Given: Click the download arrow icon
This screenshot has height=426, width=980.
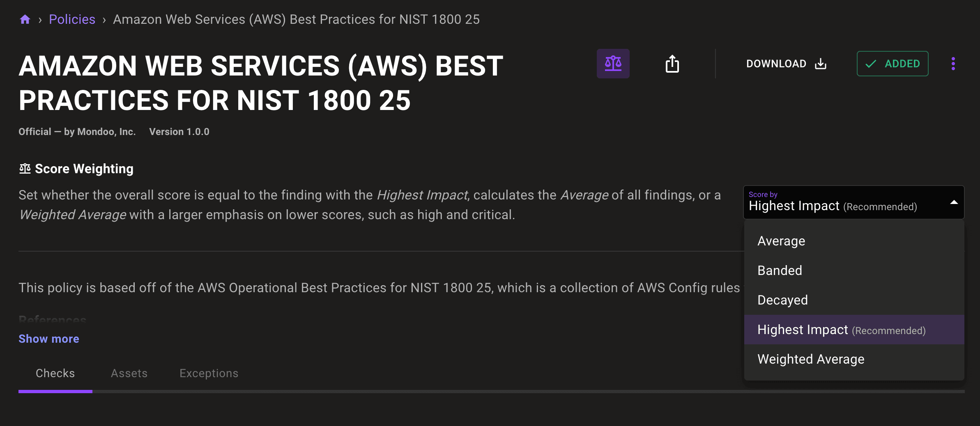Looking at the screenshot, I should coord(821,64).
